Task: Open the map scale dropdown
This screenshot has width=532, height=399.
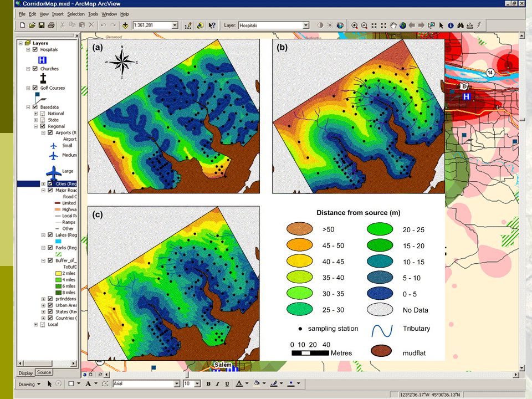Action: pos(175,25)
